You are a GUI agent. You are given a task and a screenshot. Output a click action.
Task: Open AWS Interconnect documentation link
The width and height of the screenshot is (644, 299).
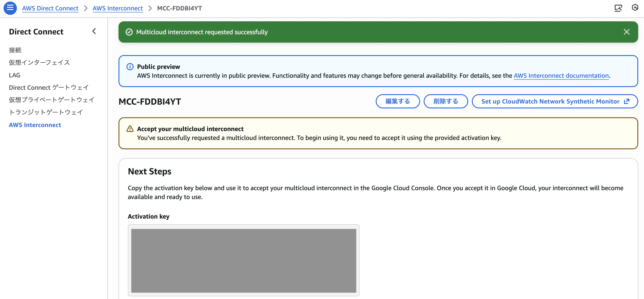pyautogui.click(x=561, y=76)
